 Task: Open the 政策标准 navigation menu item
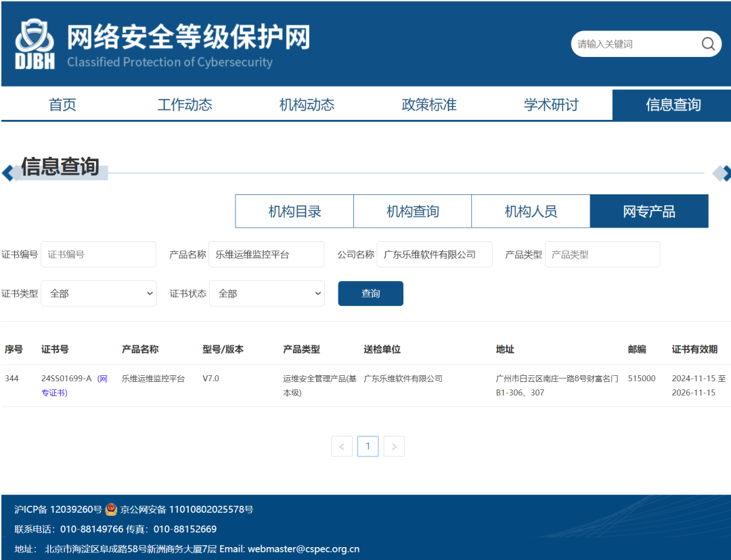[x=429, y=105]
